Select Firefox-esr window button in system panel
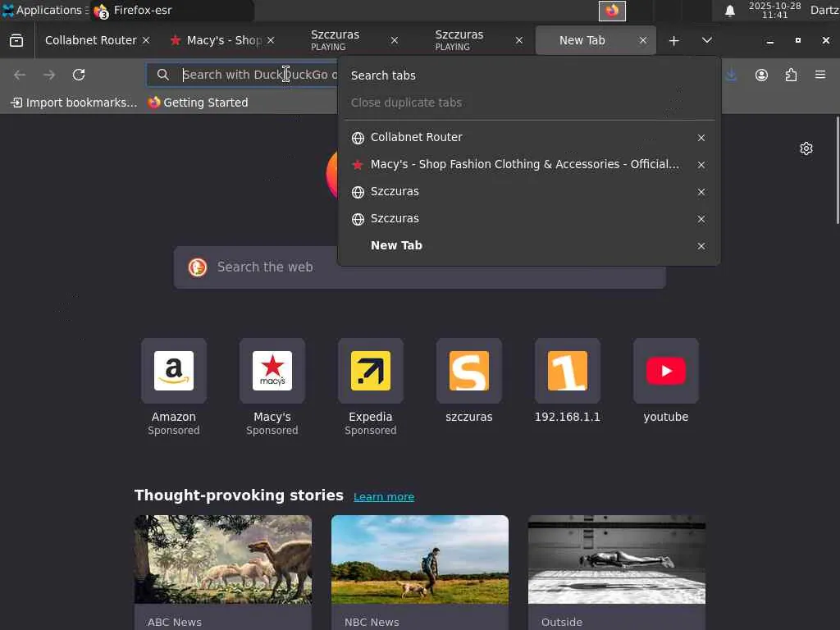Viewport: 840px width, 630px height. (x=171, y=10)
